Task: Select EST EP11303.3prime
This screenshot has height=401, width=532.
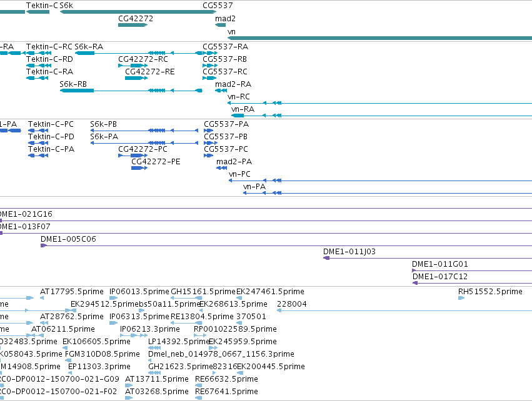Action: click(x=70, y=373)
